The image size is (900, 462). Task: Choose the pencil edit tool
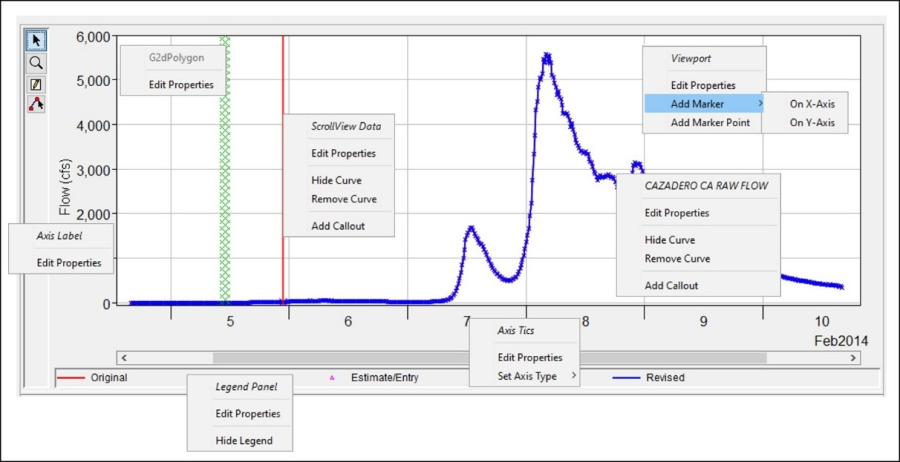pos(36,83)
